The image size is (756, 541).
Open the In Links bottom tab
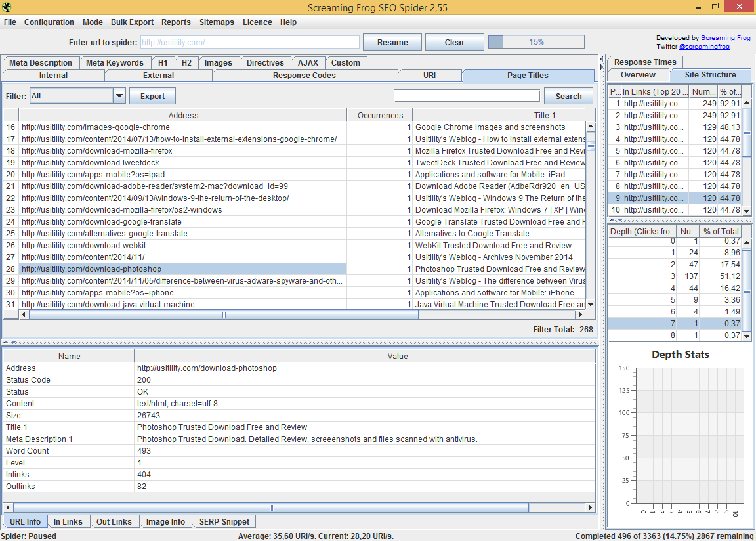click(68, 522)
